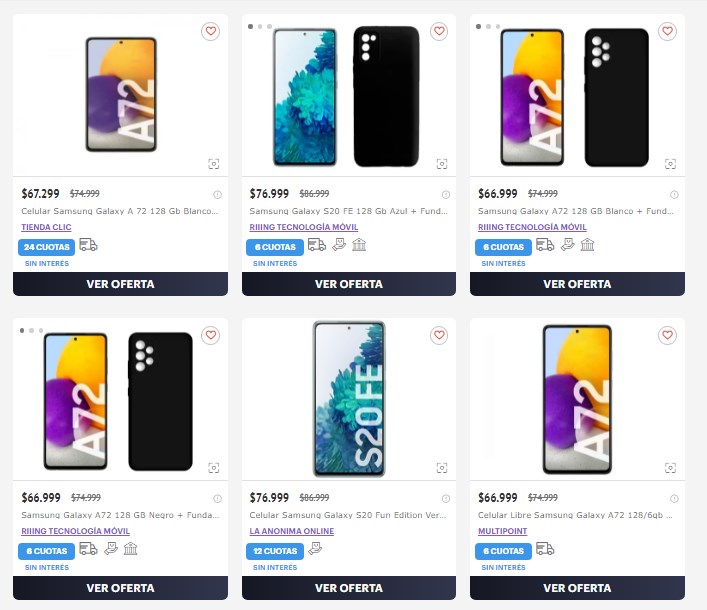Click bank icon on A72 Negro card
707x610 pixels.
[131, 549]
